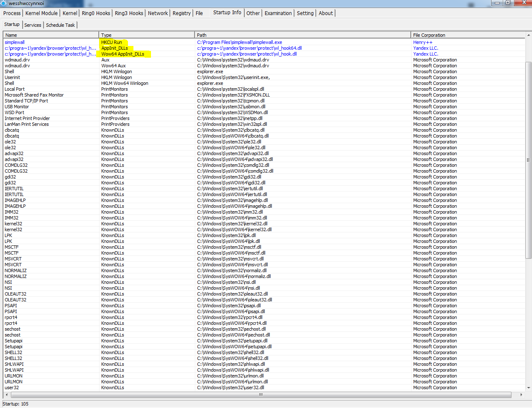Switch to the Kernel Module tab
This screenshot has width=532, height=408.
pyautogui.click(x=41, y=13)
